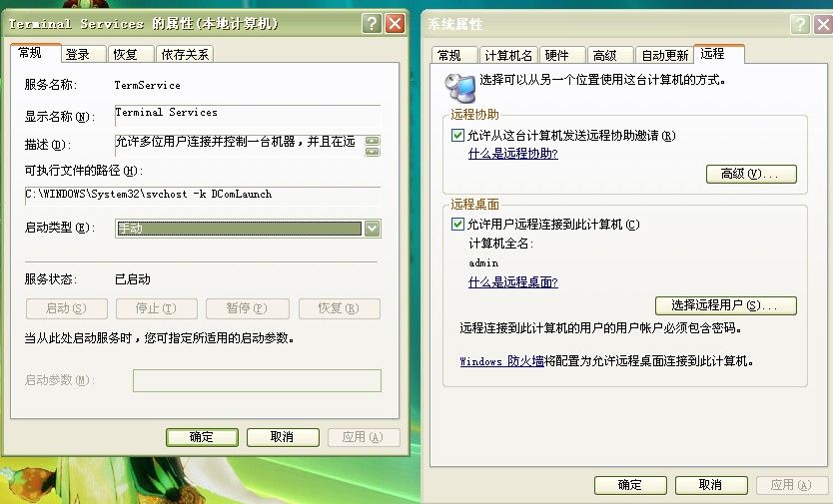Click the help question mark in 系统属性 window
This screenshot has width=833, height=504.
tap(800, 24)
